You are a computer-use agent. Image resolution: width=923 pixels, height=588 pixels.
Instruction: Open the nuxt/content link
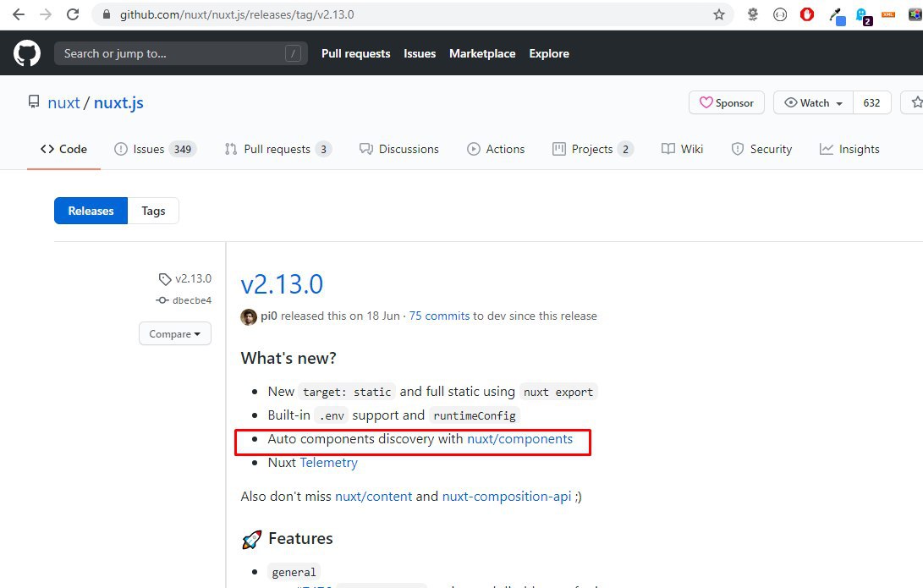pyautogui.click(x=374, y=497)
